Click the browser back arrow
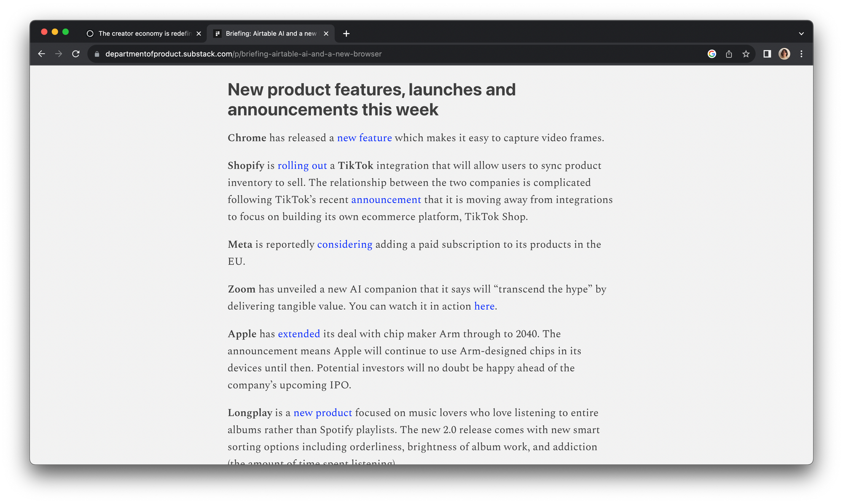Screen dimensions: 843x504 pyautogui.click(x=41, y=54)
